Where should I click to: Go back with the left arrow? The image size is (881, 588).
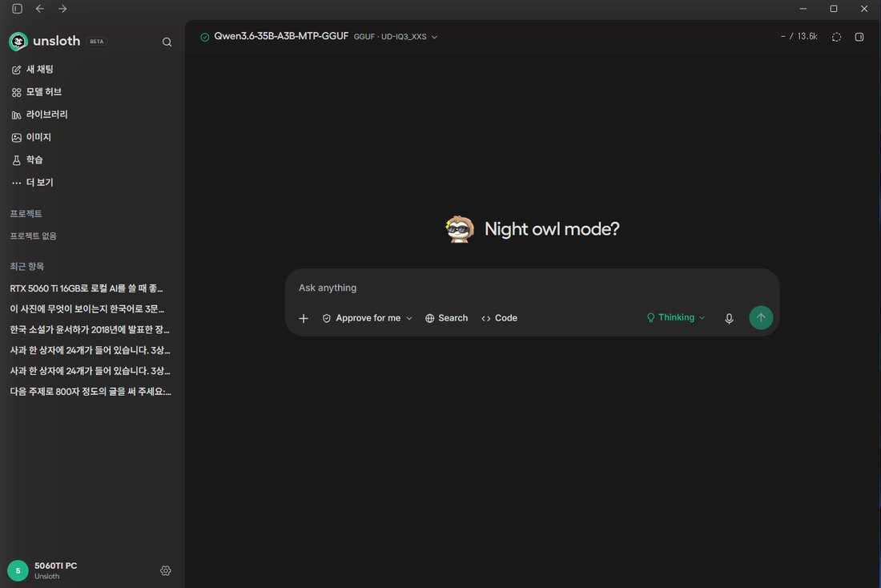[x=40, y=9]
